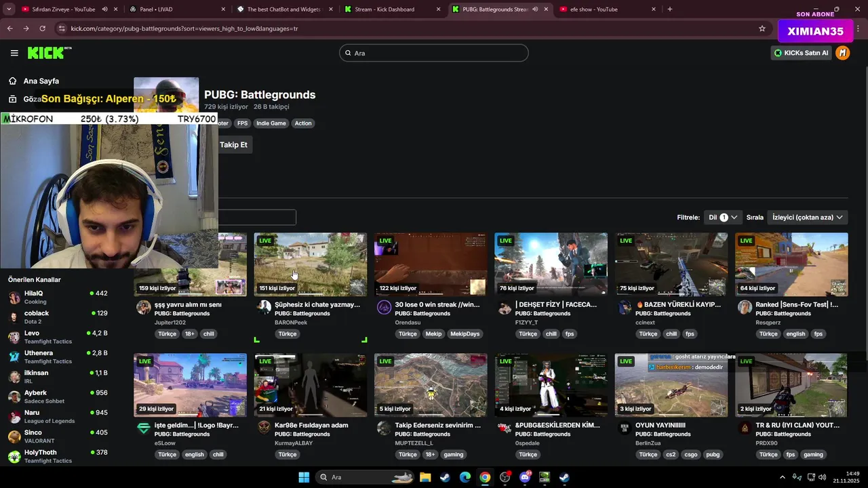Open the Orendasu stream thumbnail with 122 viewers
Image resolution: width=868 pixels, height=488 pixels.
(x=431, y=264)
